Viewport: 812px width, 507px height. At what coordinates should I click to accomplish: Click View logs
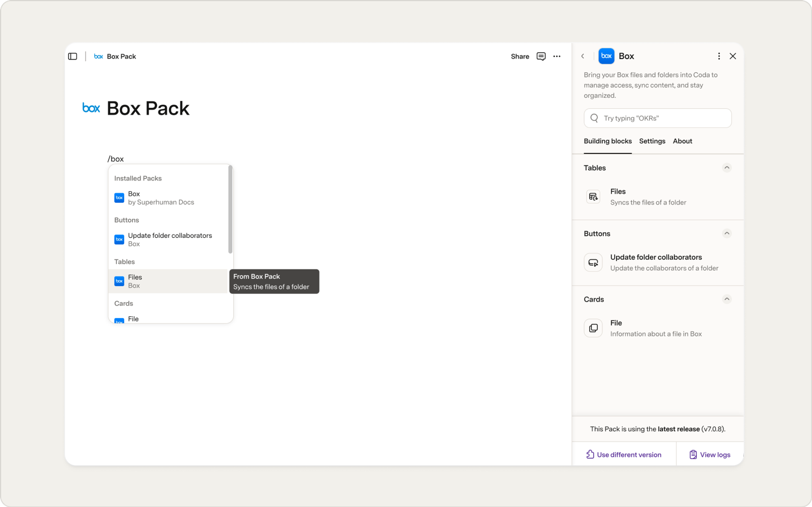(710, 454)
